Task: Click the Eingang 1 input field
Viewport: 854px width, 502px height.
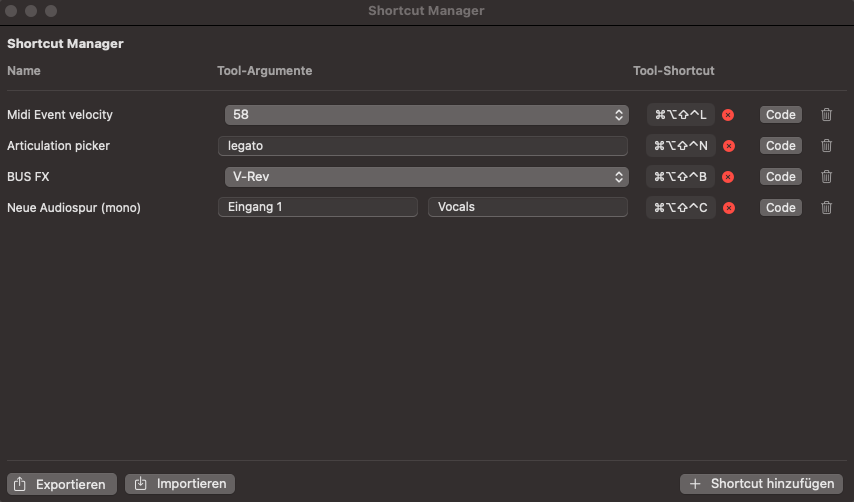Action: (318, 207)
